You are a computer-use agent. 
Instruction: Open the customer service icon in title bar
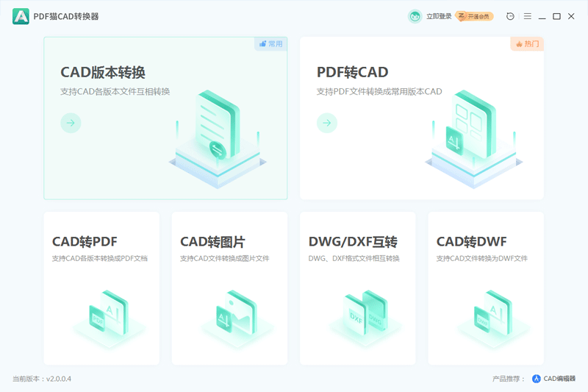coord(511,16)
